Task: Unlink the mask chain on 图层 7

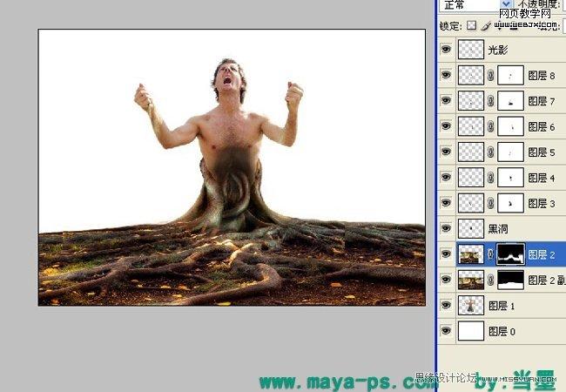Action: [x=490, y=101]
